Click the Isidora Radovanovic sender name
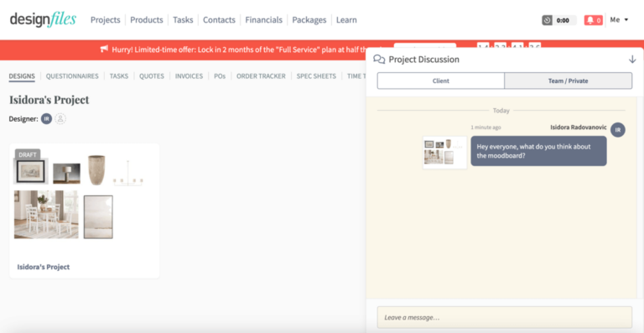644x333 pixels. coord(579,127)
